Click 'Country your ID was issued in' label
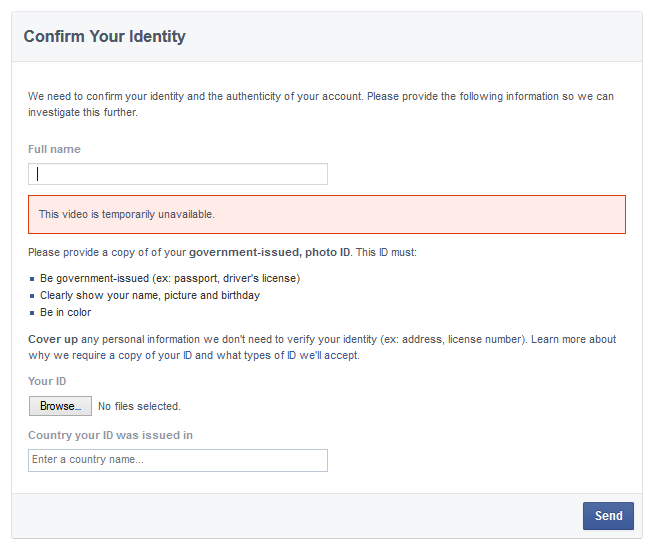 point(110,435)
